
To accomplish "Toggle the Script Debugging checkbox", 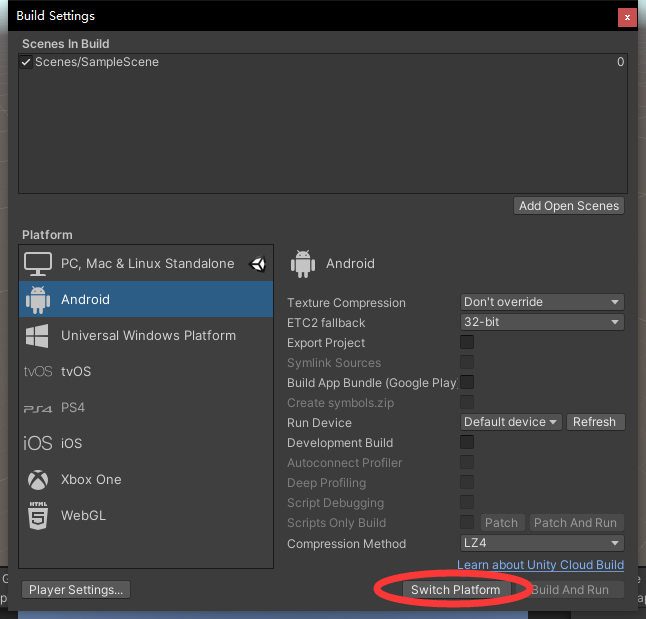I will (x=467, y=502).
